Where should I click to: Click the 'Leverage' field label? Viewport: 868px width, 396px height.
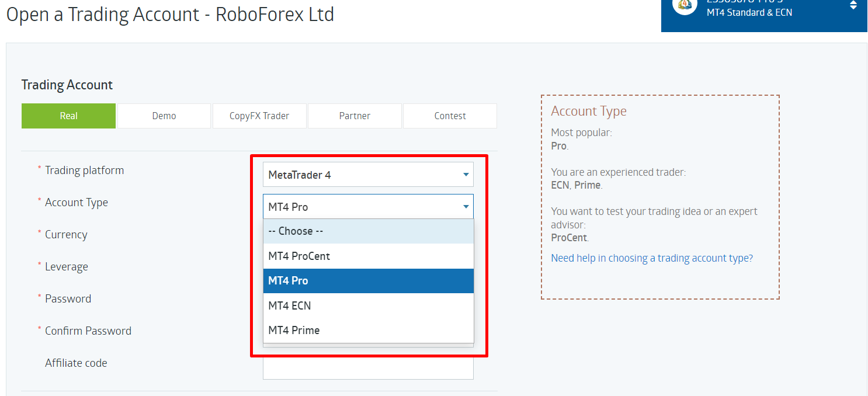point(67,267)
